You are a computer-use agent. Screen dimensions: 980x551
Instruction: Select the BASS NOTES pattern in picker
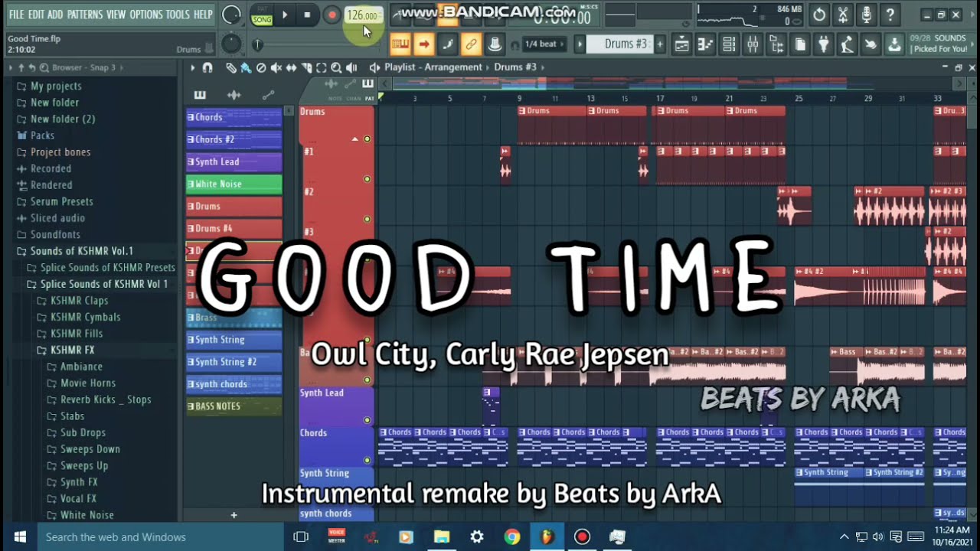coord(234,406)
